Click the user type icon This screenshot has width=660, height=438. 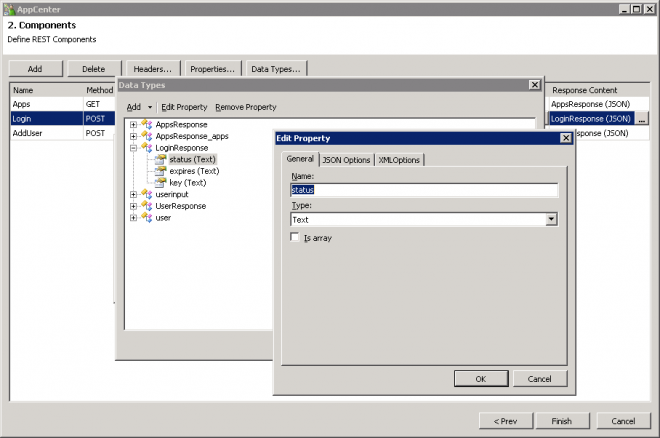coord(146,218)
